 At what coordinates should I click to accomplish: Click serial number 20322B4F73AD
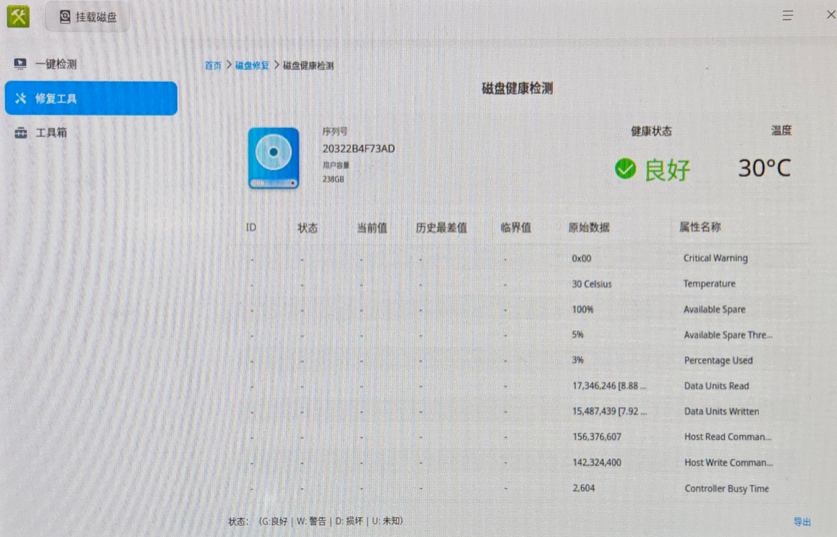pos(358,148)
